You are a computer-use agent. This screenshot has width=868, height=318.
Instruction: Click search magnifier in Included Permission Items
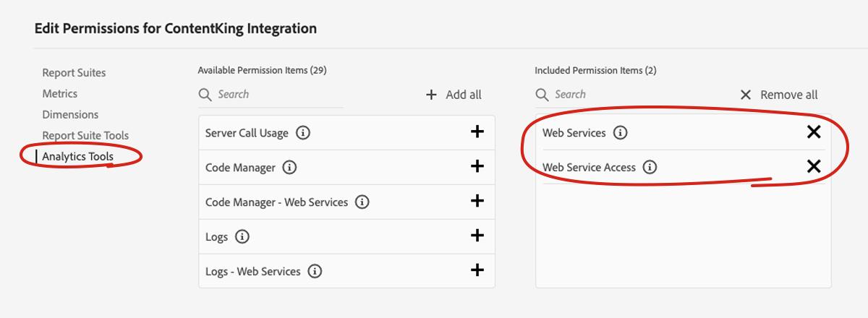click(x=542, y=95)
